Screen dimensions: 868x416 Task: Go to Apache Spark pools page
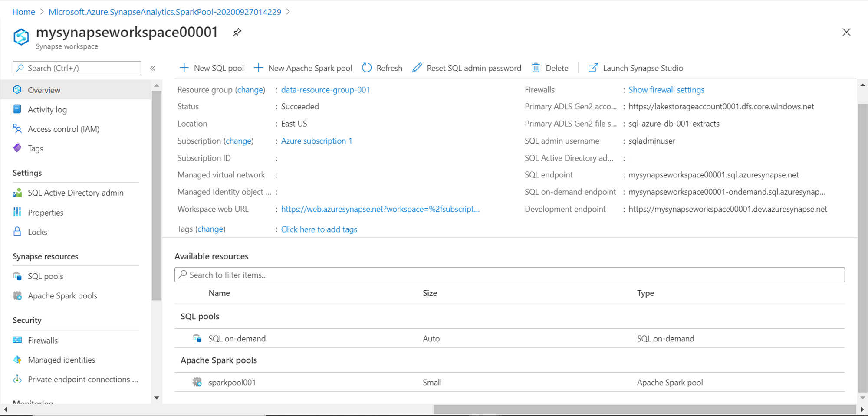pos(62,296)
